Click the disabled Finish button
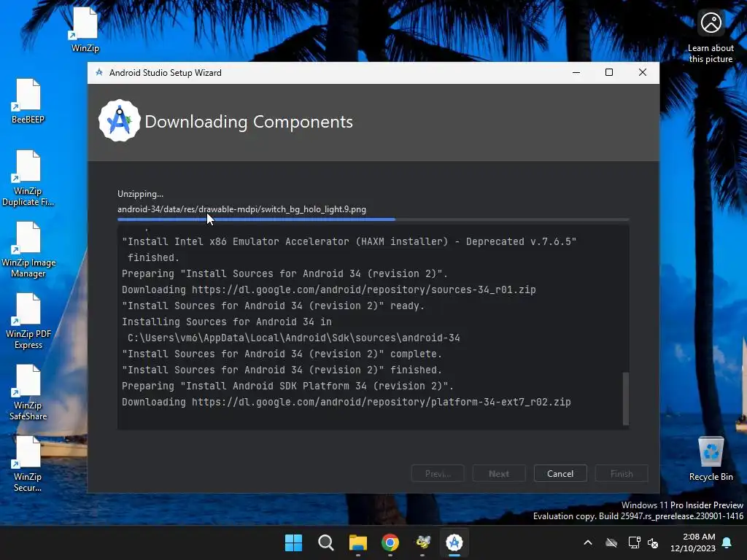 (x=622, y=473)
